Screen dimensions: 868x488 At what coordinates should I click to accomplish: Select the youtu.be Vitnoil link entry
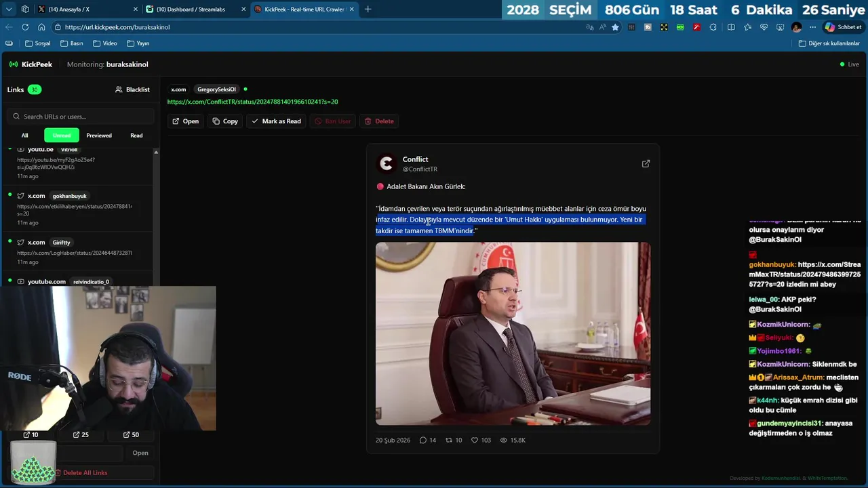78,165
